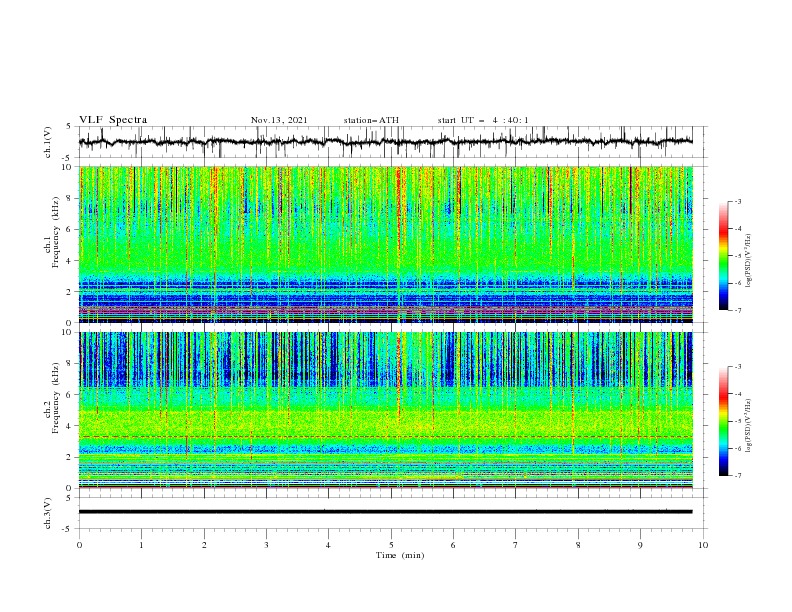The height and width of the screenshot is (612, 792).
Task: Click the "7" tick on the Time axis
Action: tap(516, 545)
